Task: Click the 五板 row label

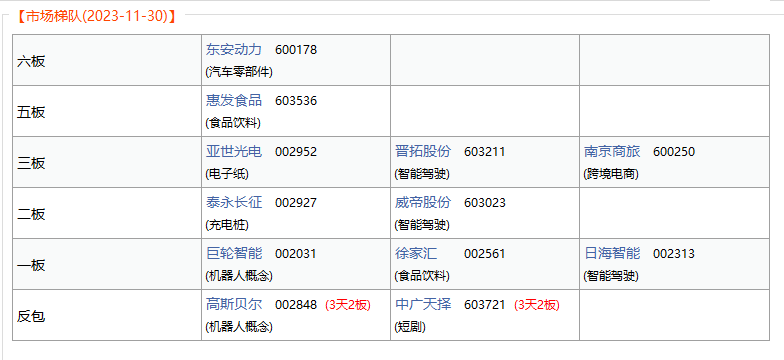Action: [x=31, y=112]
